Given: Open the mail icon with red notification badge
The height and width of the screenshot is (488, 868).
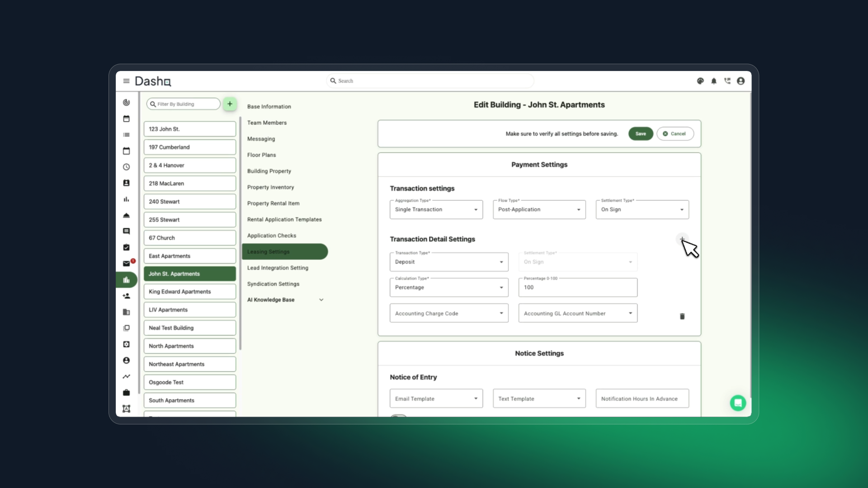Looking at the screenshot, I should 127,263.
